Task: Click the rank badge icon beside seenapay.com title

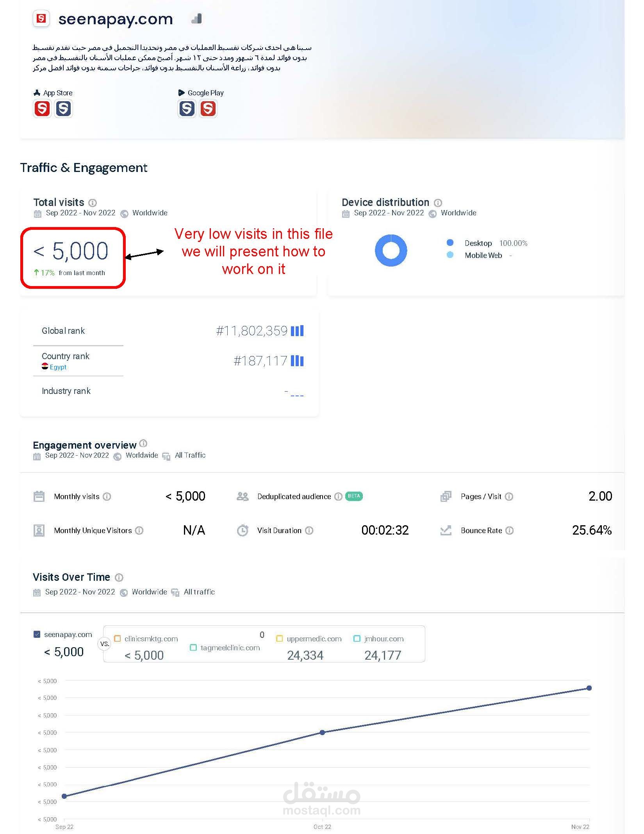Action: [x=197, y=18]
